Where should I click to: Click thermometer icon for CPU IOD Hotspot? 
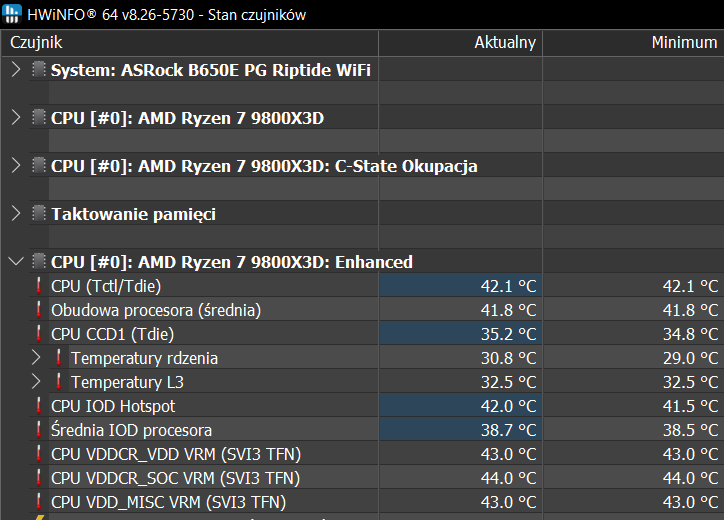click(x=39, y=405)
